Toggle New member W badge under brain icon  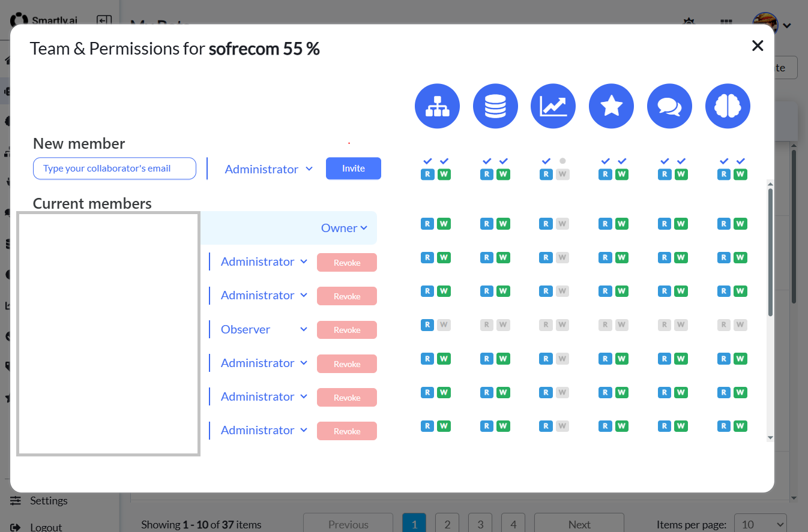pyautogui.click(x=741, y=175)
